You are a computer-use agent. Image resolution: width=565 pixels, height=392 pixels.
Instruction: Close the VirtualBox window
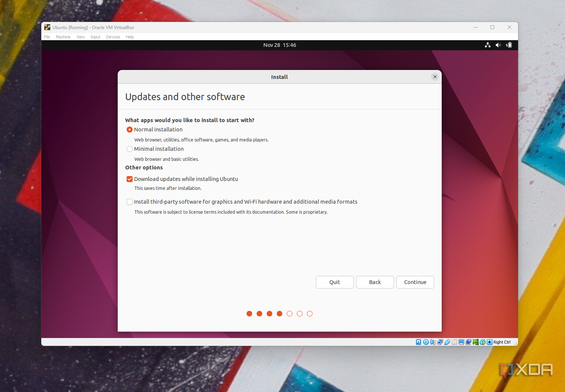tap(510, 27)
